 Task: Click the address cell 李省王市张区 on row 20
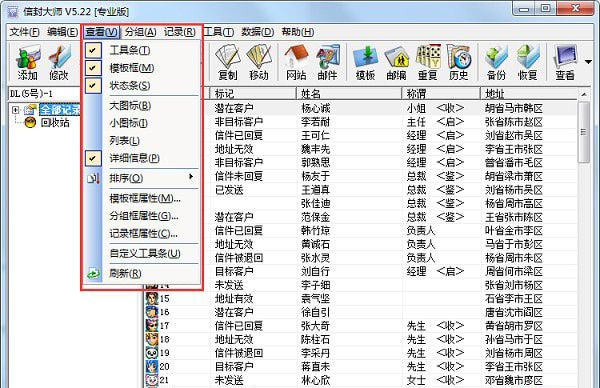514,367
